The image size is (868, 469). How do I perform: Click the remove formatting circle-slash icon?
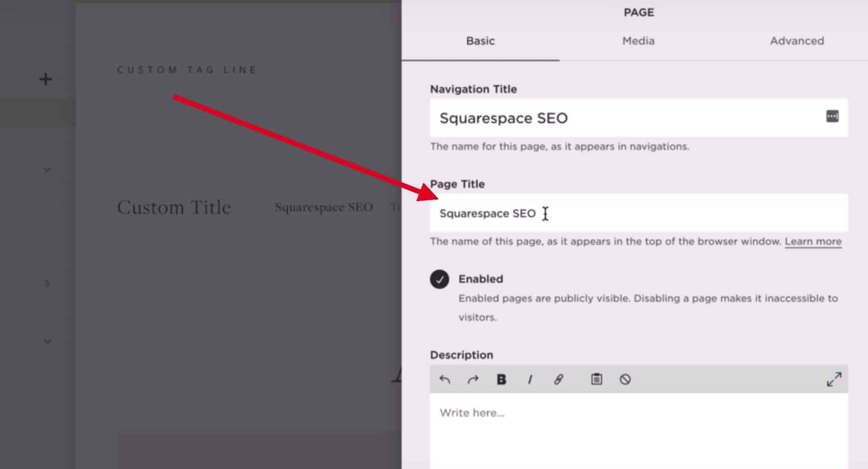pyautogui.click(x=625, y=379)
